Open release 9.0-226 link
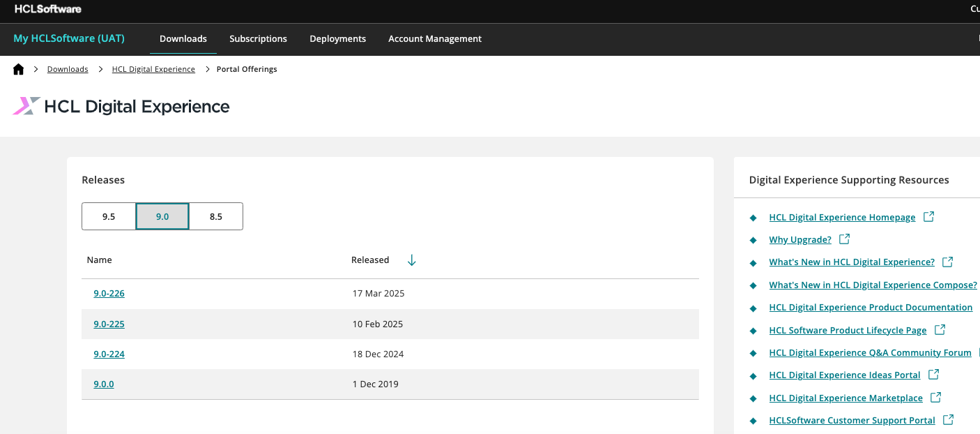 click(109, 294)
